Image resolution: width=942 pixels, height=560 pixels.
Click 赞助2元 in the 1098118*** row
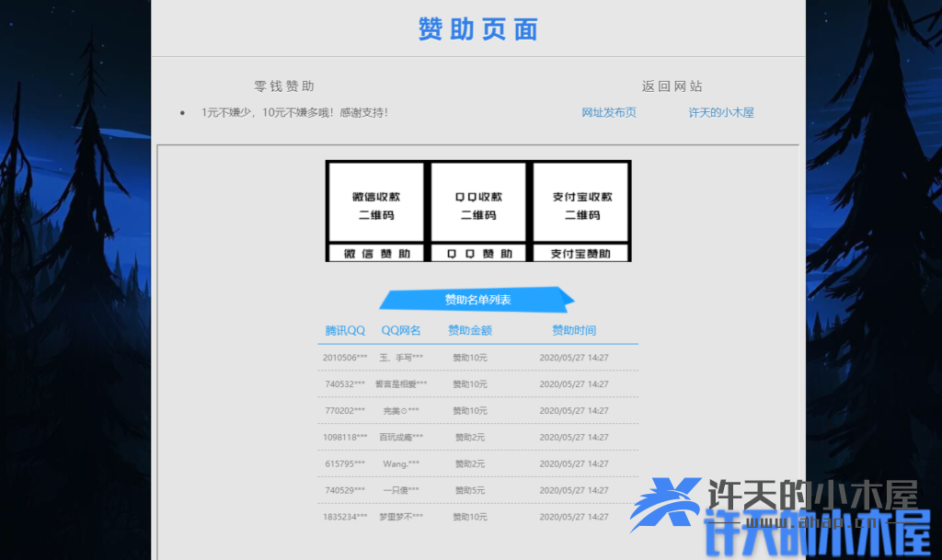tap(470, 438)
